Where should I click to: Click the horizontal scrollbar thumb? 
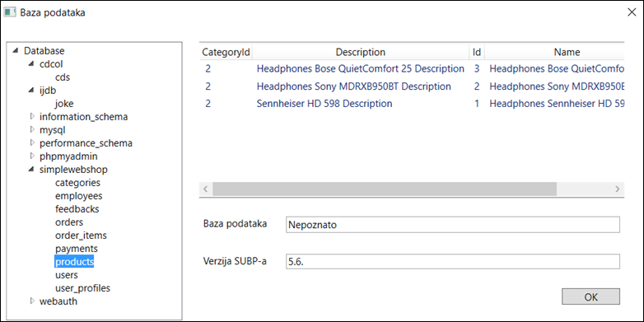(384, 189)
